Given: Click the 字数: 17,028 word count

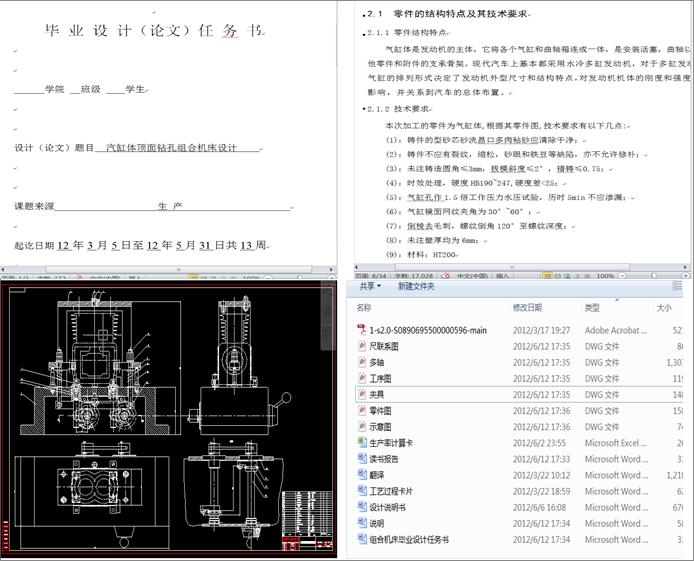Looking at the screenshot, I should [414, 276].
